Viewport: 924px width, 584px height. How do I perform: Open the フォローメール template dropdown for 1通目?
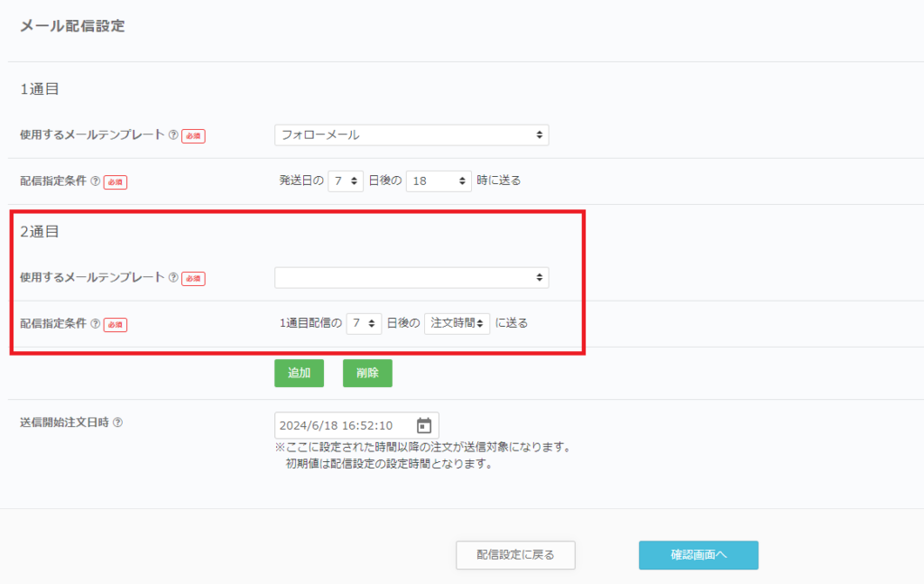(411, 134)
